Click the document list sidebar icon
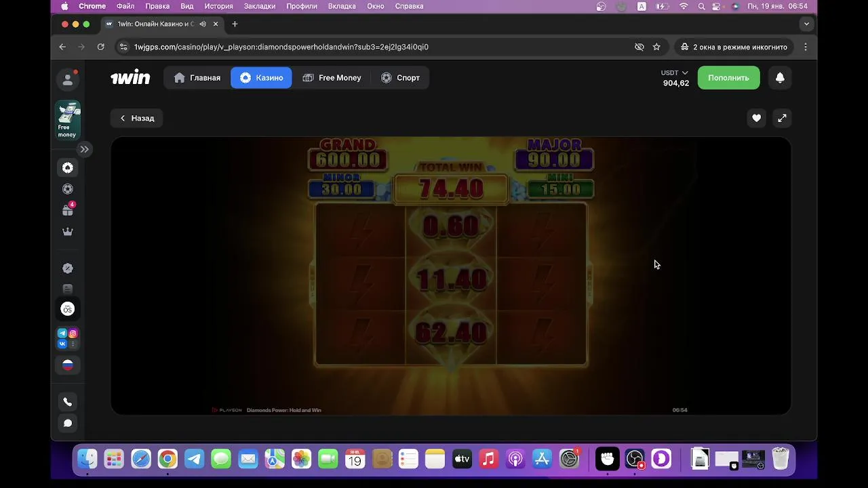Image resolution: width=868 pixels, height=488 pixels. point(68,289)
